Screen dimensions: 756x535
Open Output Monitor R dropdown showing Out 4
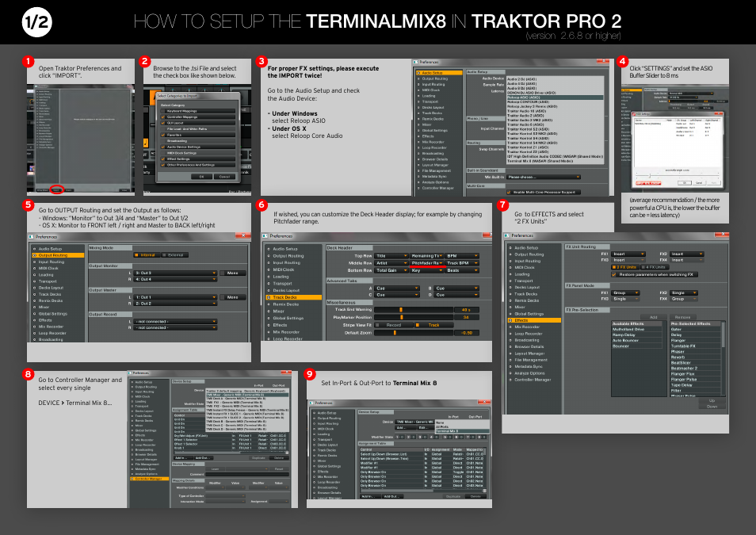point(175,279)
